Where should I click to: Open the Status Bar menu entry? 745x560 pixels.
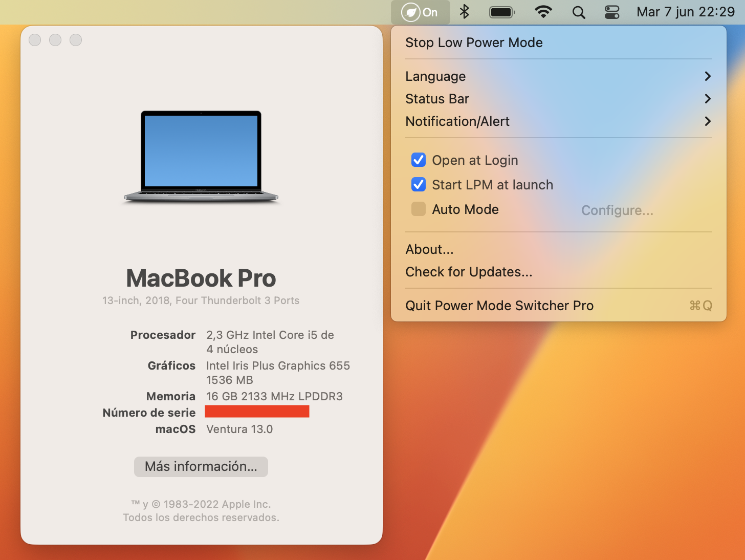pyautogui.click(x=559, y=99)
